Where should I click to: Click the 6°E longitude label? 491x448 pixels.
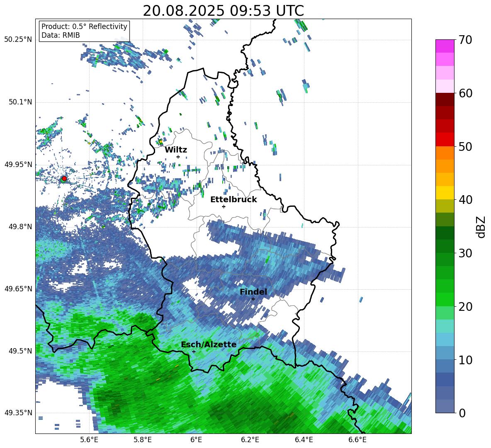(x=196, y=440)
